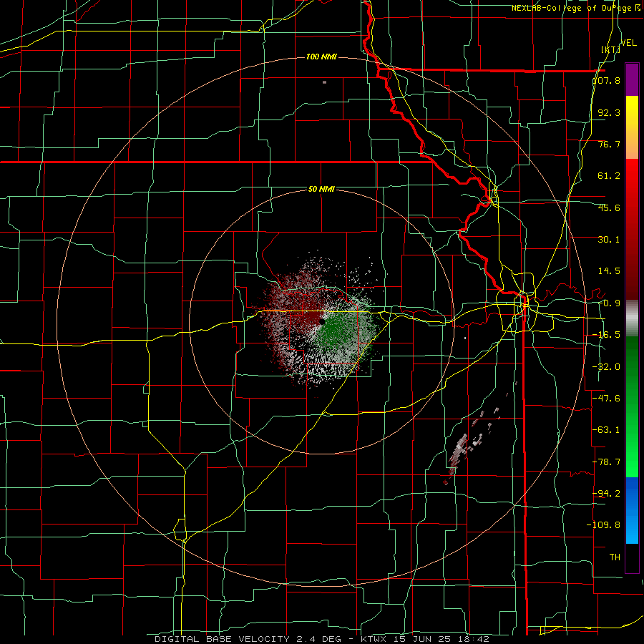Select the 76.7 velocity scale value
644x644 pixels.
(609, 144)
